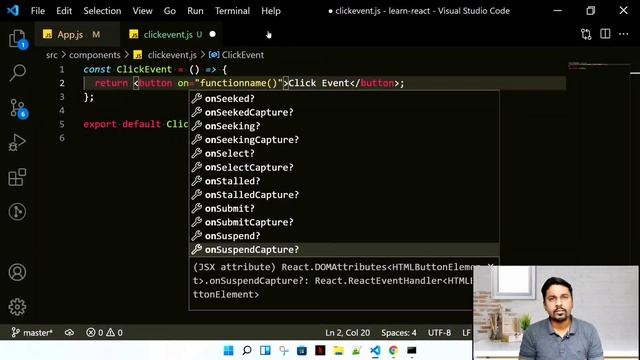This screenshot has height=360, width=640.
Task: Click line number 1 in the gutter
Action: 62,69
